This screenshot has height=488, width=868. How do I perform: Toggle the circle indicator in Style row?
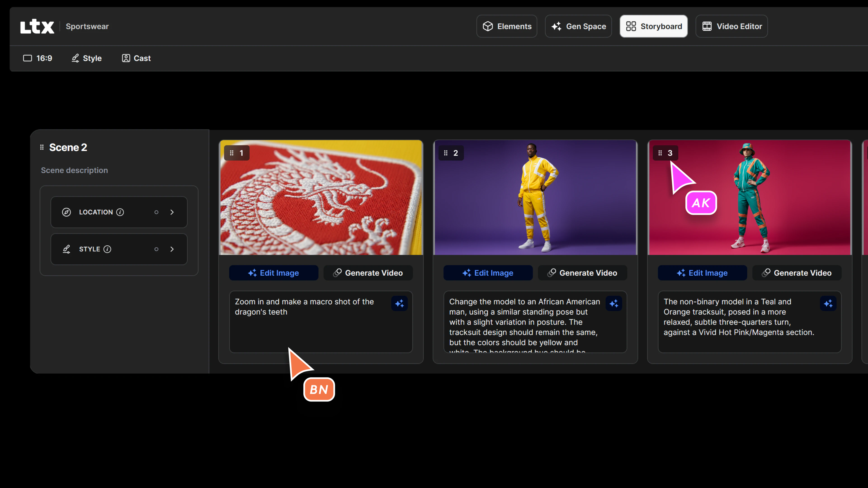tap(156, 249)
